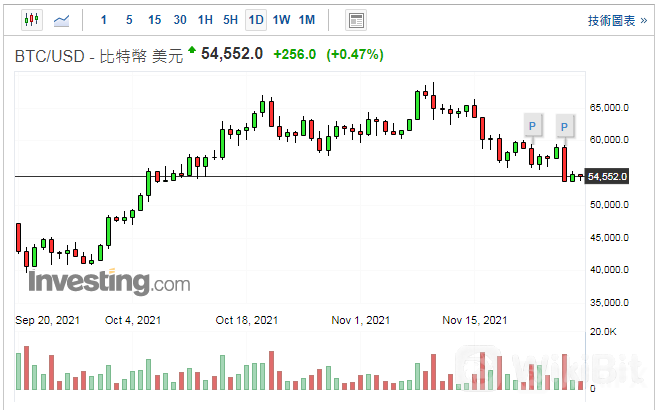Click the Sep 20, 2021 date label

47,320
